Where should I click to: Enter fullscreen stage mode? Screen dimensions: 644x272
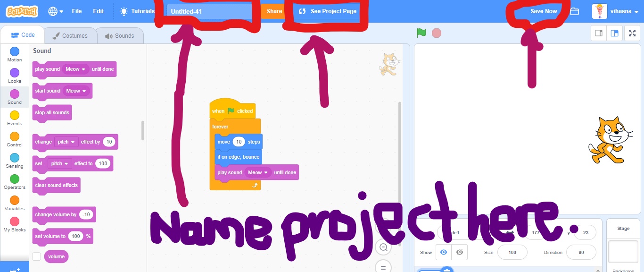click(x=632, y=33)
